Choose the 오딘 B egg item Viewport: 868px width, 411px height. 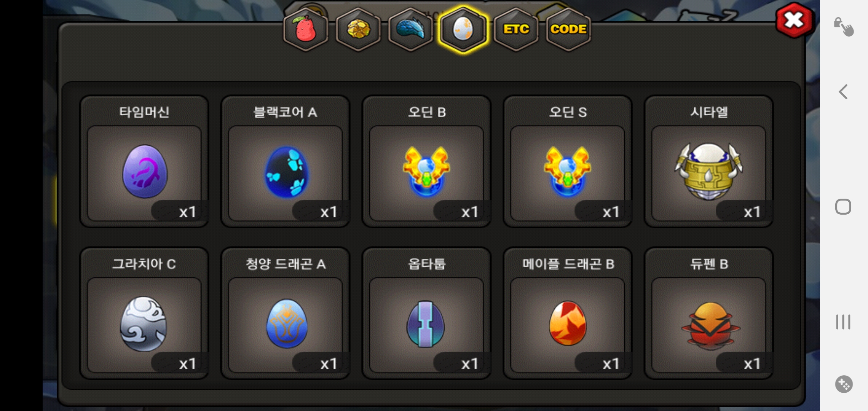pos(426,161)
